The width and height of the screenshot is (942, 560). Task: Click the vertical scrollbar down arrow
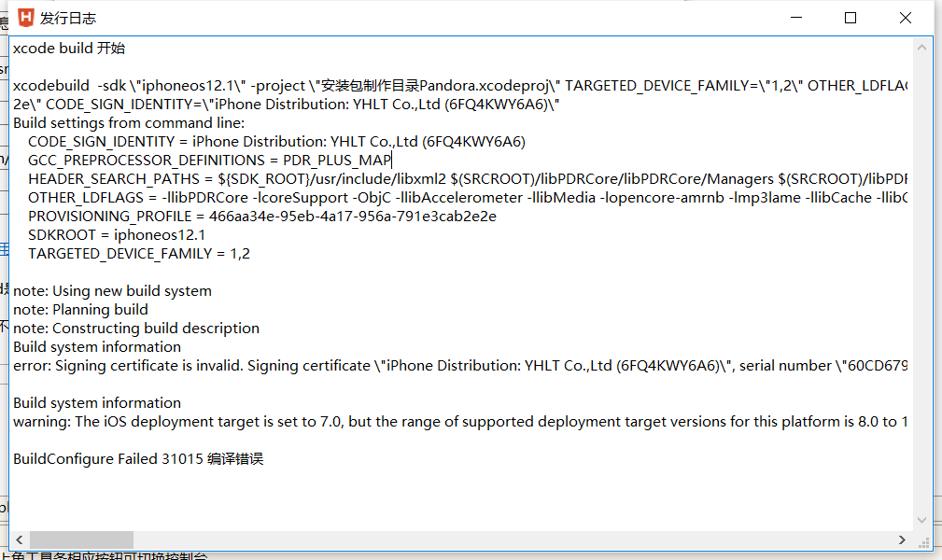click(922, 521)
